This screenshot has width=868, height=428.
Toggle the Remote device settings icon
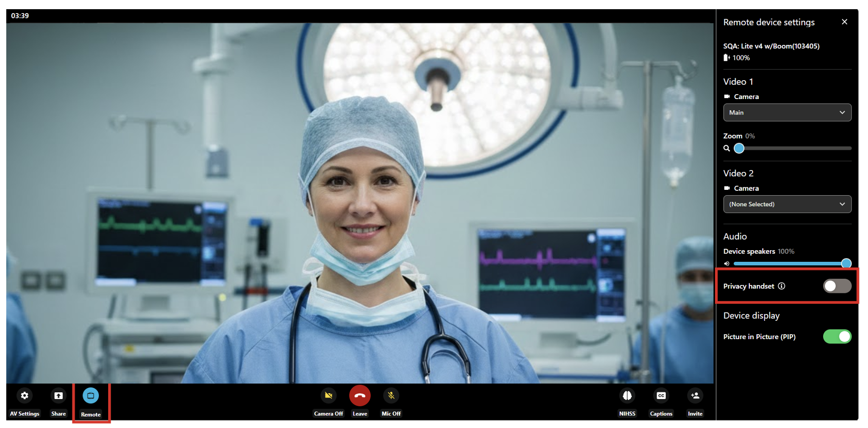pyautogui.click(x=91, y=396)
